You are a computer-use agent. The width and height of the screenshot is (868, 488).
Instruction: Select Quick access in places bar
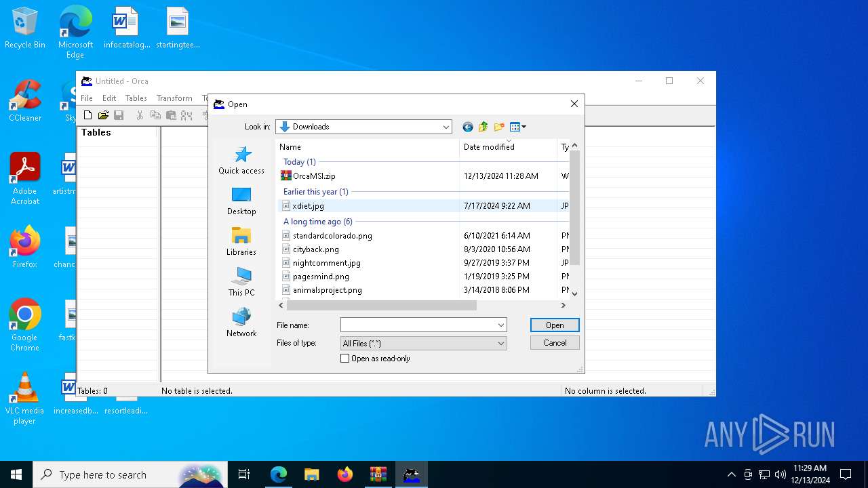pyautogui.click(x=241, y=161)
